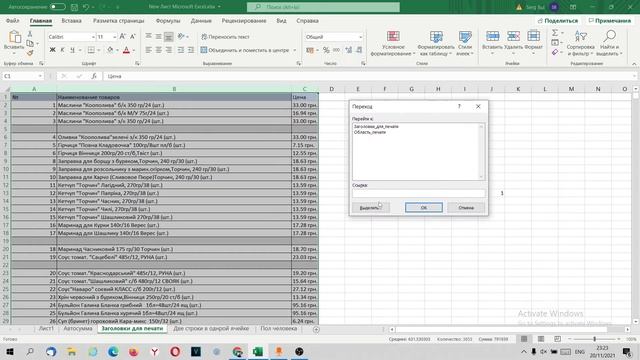640x360 pixels.
Task: Open Sort and Filter menu
Action: pyautogui.click(x=580, y=43)
